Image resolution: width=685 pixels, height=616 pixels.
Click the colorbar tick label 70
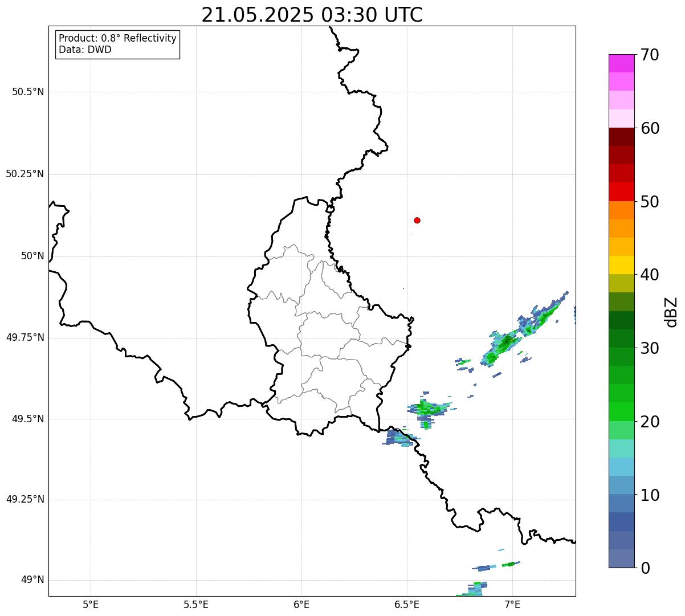click(x=650, y=55)
